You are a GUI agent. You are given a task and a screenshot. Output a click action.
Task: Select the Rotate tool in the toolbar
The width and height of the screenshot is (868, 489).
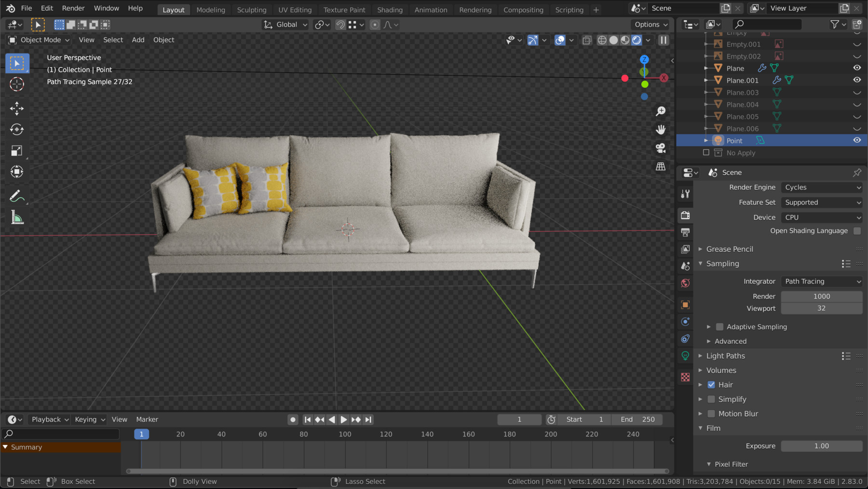pyautogui.click(x=16, y=129)
